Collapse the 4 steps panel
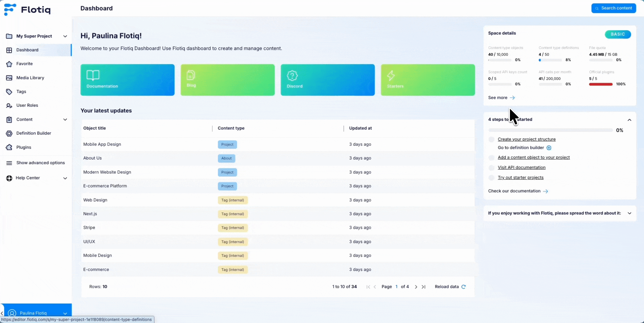 click(x=629, y=120)
